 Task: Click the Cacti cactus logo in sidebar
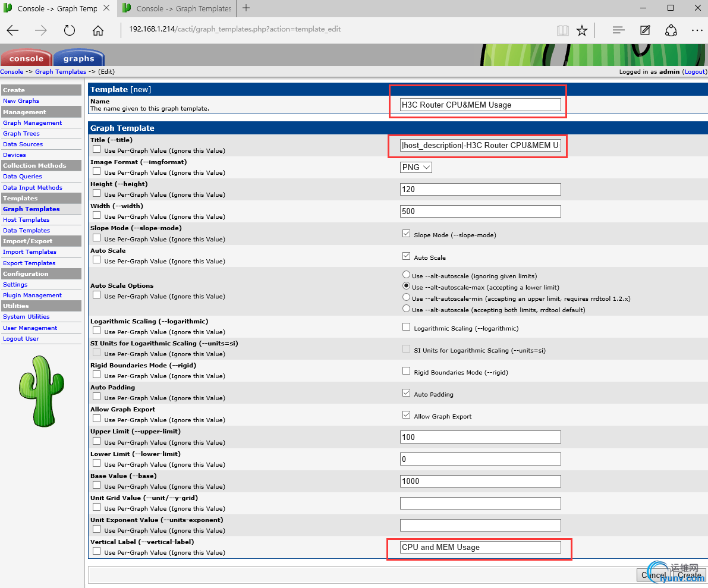pos(42,391)
